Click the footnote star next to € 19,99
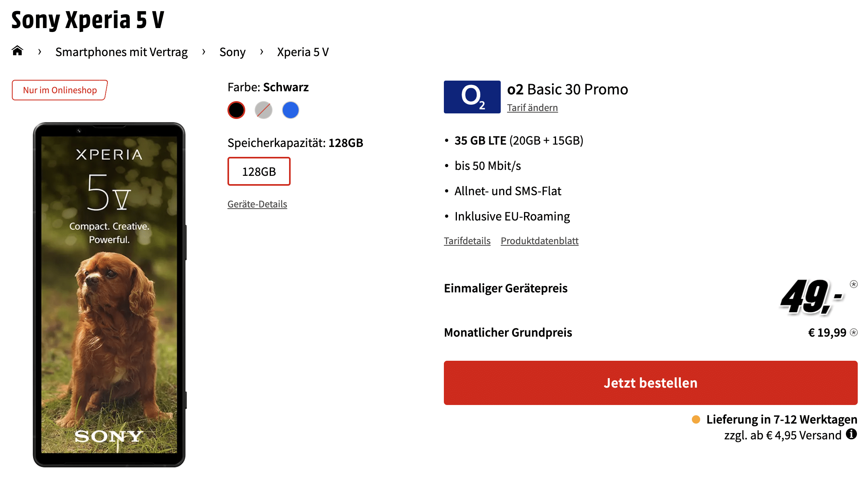The width and height of the screenshot is (868, 486). [853, 332]
